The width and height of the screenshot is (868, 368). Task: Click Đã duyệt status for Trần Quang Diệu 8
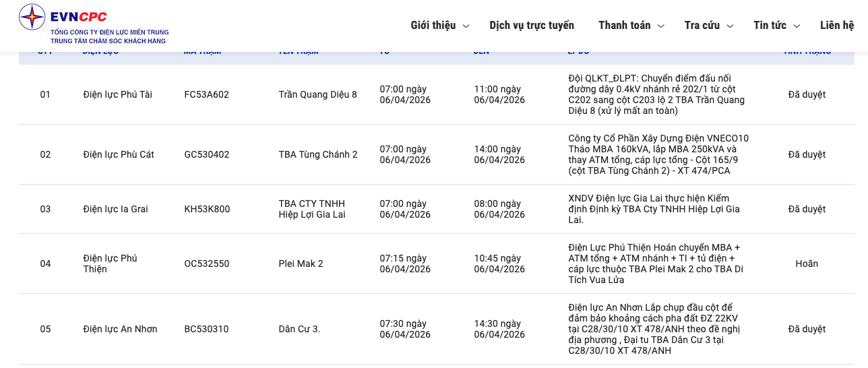click(807, 94)
